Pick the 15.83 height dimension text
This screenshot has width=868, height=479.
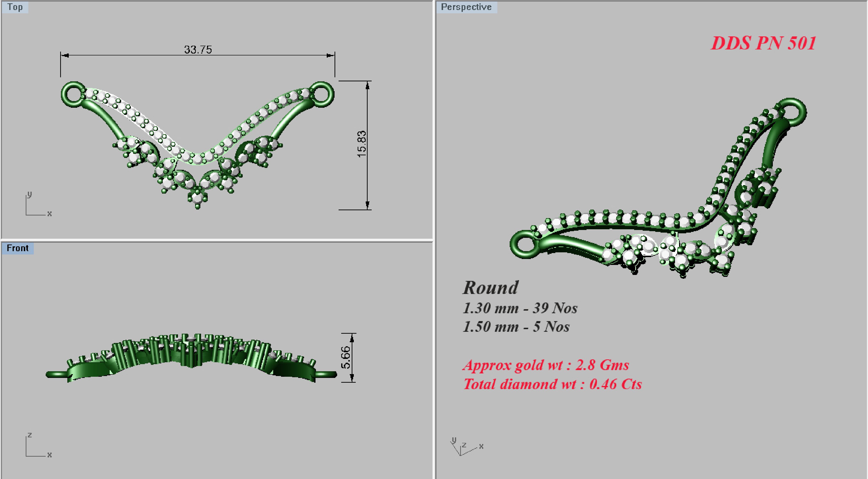click(x=361, y=144)
